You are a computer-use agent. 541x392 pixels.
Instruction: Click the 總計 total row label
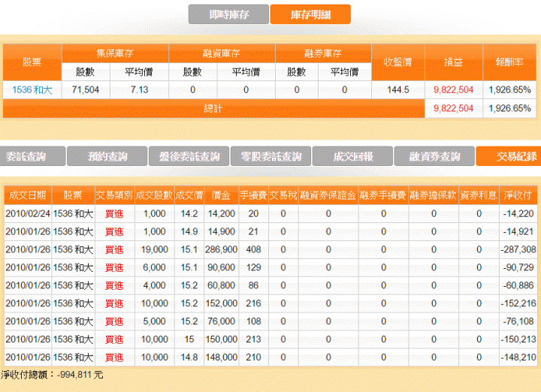coord(213,109)
